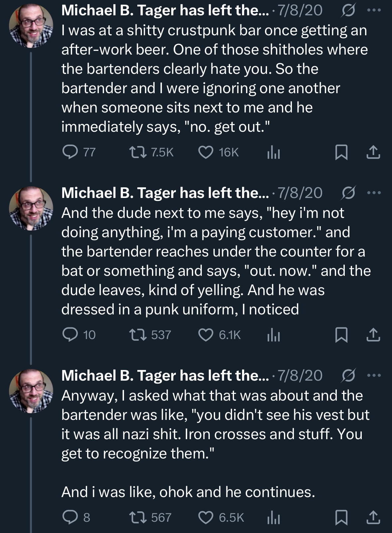Open more options on second tweet
Image resolution: width=392 pixels, height=533 pixels.
tap(374, 193)
